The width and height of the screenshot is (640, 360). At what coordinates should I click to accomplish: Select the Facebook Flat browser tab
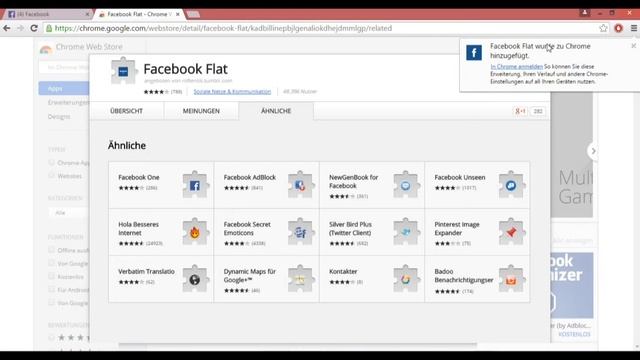pos(139,14)
